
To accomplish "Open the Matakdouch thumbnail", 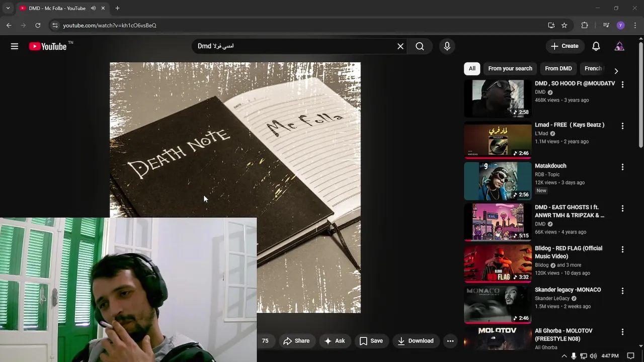I will [x=498, y=181].
